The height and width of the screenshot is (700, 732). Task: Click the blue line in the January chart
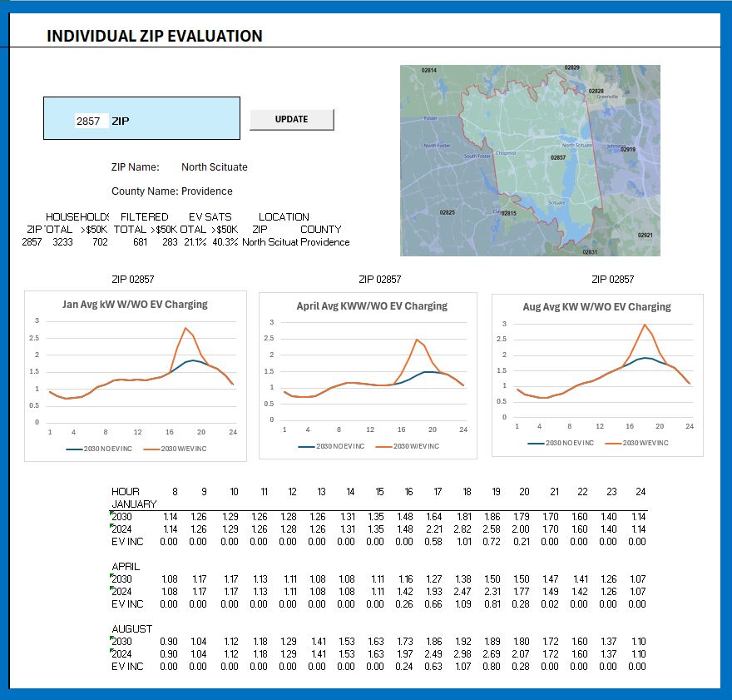point(193,360)
